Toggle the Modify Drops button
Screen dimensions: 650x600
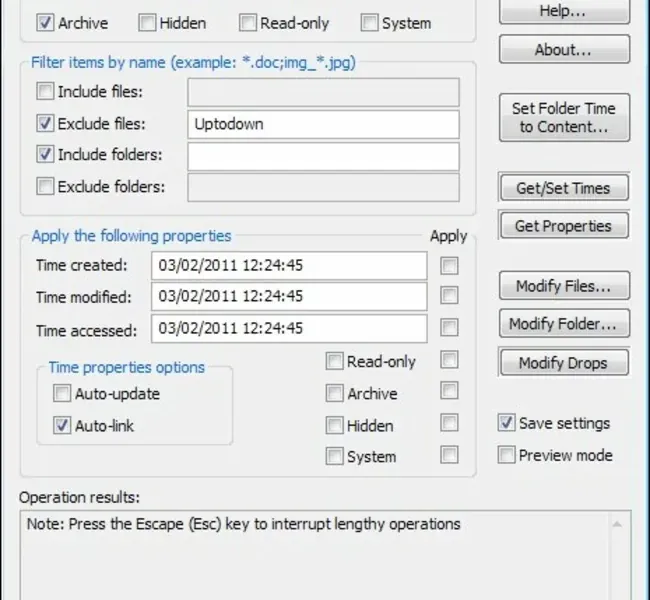tap(564, 363)
